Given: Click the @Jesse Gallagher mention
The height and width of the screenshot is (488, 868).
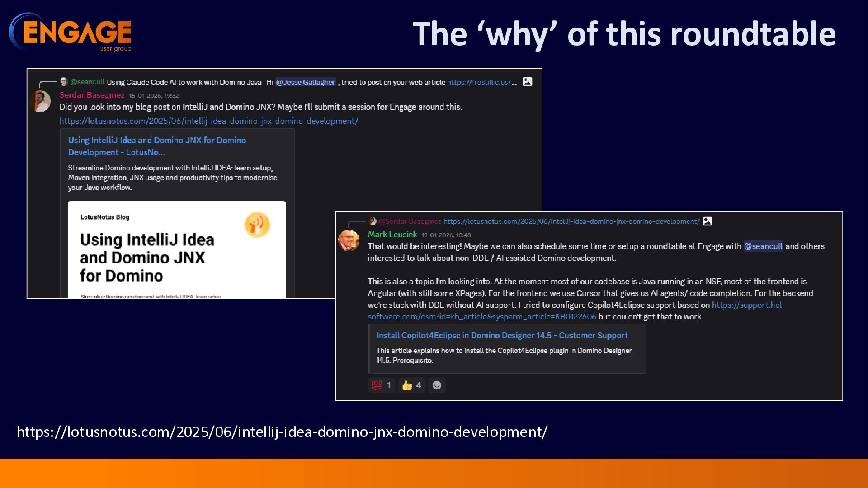Looking at the screenshot, I should pos(306,82).
